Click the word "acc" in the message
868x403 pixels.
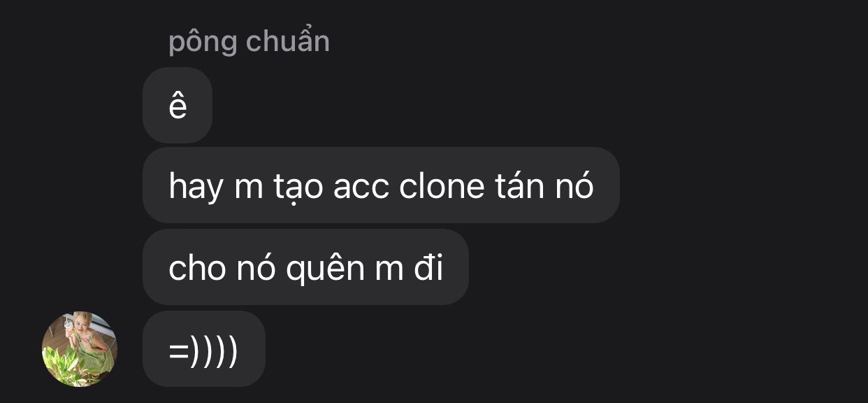click(x=361, y=188)
